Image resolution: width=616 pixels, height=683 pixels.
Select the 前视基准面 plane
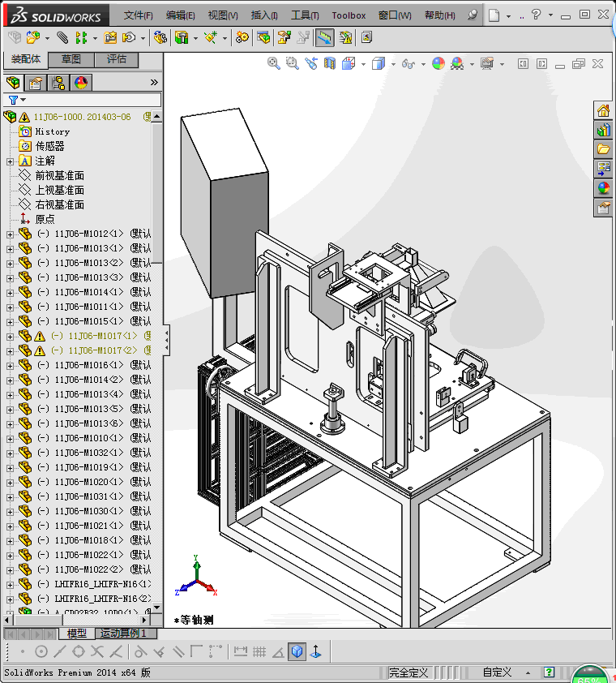point(60,175)
